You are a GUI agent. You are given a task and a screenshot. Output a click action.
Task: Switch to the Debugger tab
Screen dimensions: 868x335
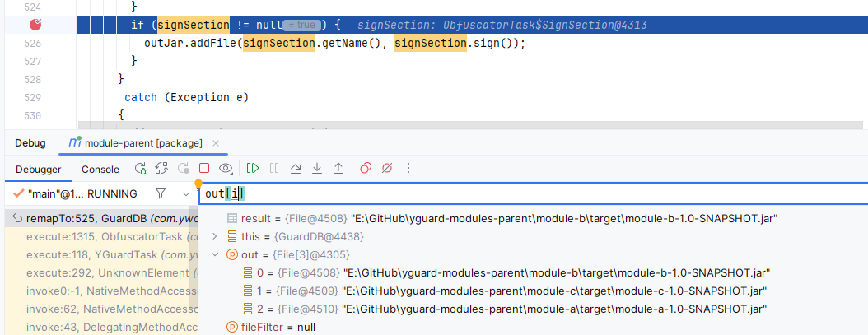coord(38,170)
